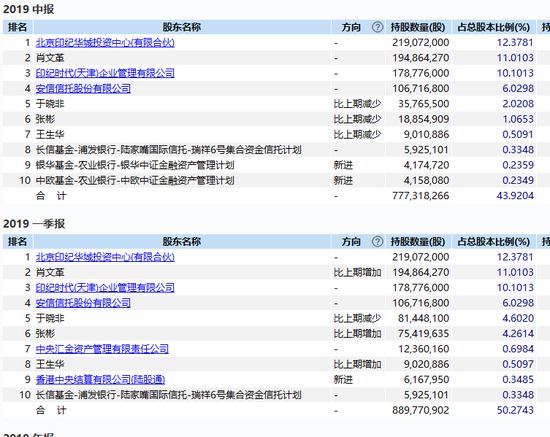Click the help icon beside 方向 in 2019 中报 table
The width and height of the screenshot is (550, 437).
pyautogui.click(x=377, y=27)
